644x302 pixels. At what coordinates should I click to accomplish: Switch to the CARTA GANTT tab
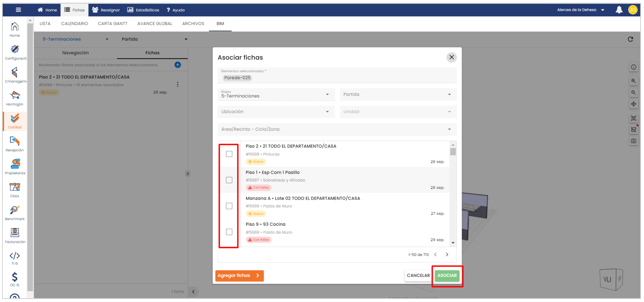[x=112, y=24]
